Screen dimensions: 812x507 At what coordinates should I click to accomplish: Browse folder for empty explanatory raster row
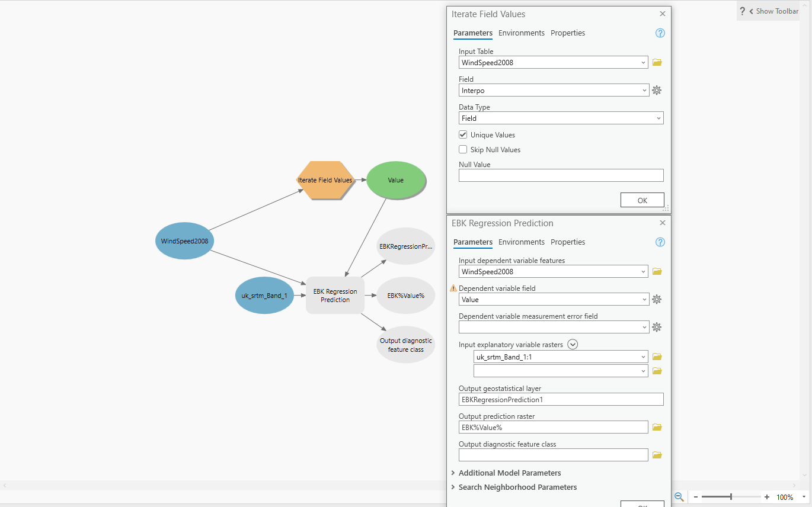point(657,371)
